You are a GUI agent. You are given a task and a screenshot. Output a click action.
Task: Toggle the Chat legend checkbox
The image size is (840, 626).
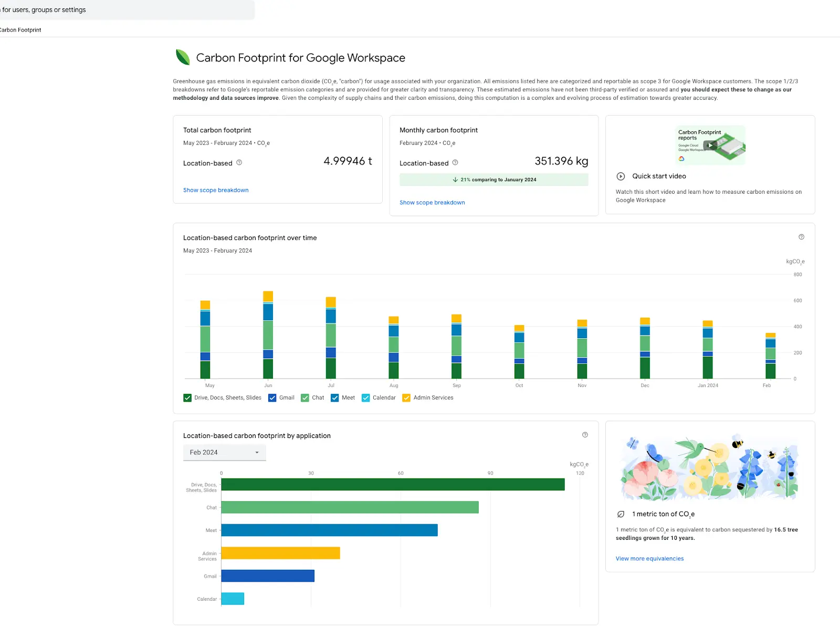coord(305,398)
